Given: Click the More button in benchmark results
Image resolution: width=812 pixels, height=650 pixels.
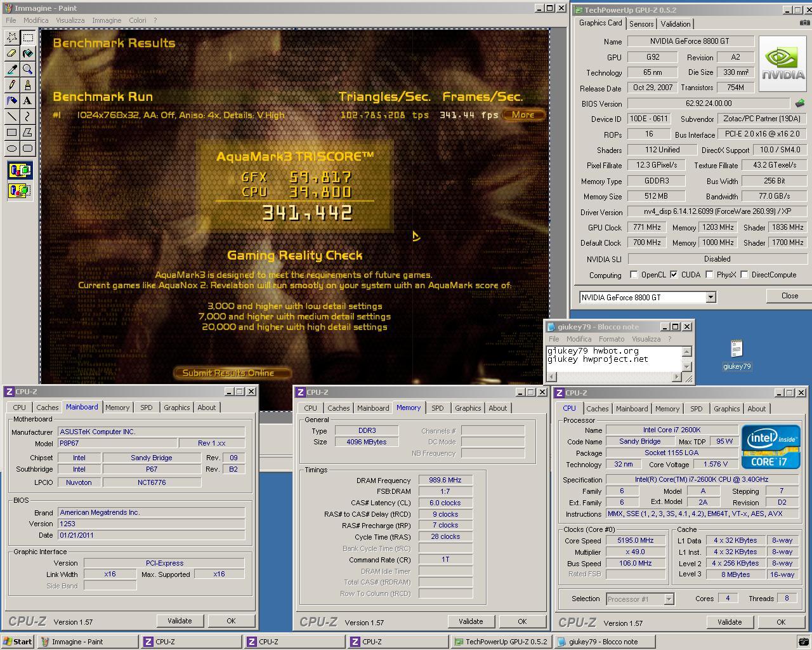Looking at the screenshot, I should [x=523, y=115].
